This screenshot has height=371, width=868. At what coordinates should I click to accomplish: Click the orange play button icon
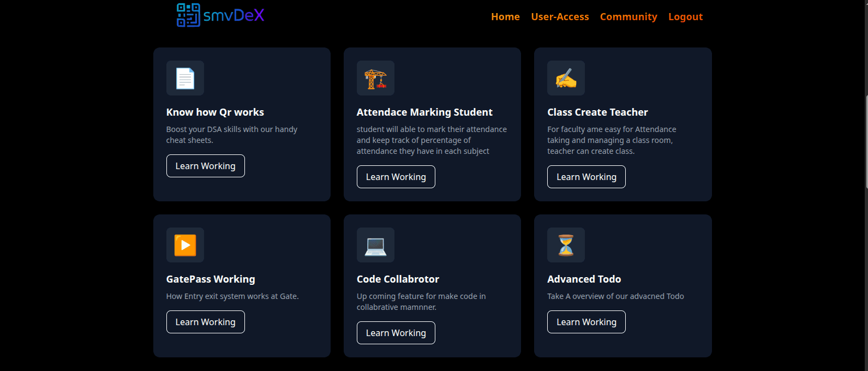(x=185, y=245)
